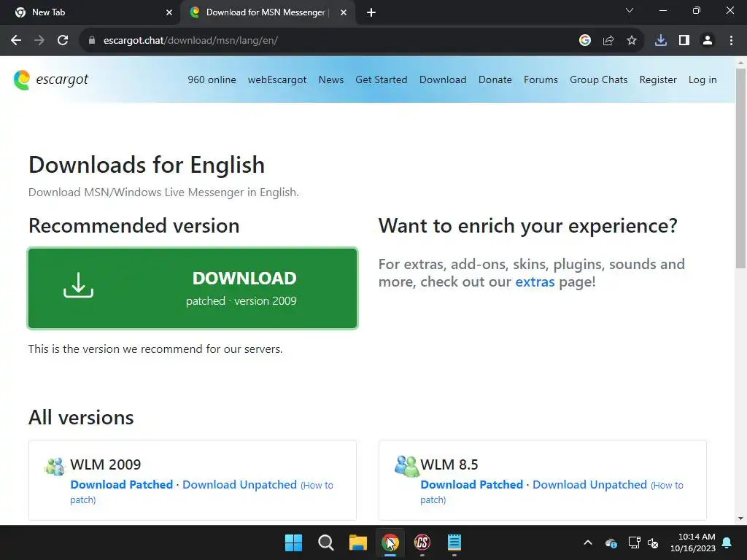Click the Chrome taskbar icon

click(x=390, y=542)
